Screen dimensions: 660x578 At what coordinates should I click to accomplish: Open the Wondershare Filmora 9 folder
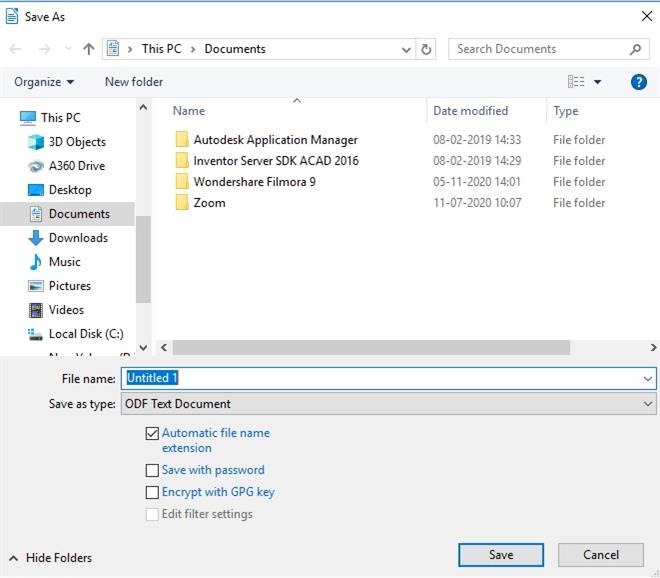pos(254,182)
